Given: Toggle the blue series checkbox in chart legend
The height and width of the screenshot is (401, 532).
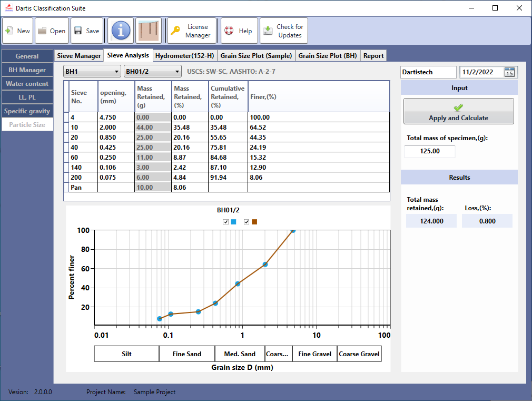Looking at the screenshot, I should pos(225,222).
